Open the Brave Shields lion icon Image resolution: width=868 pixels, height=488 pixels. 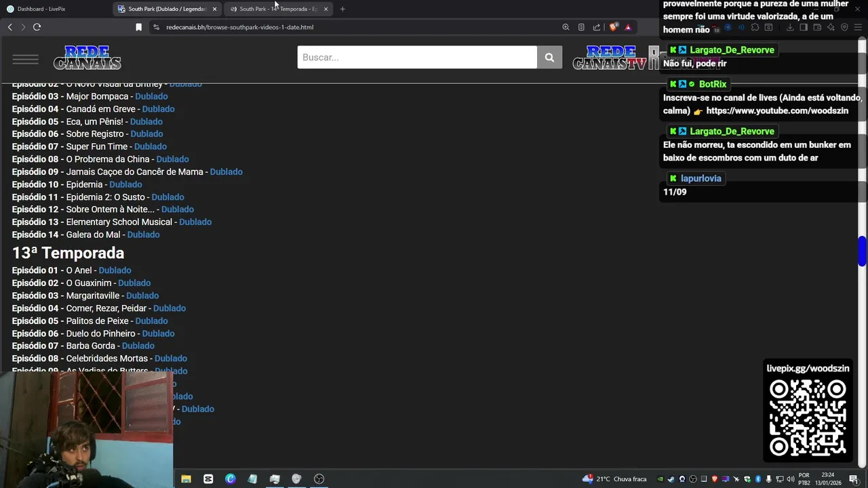click(614, 27)
